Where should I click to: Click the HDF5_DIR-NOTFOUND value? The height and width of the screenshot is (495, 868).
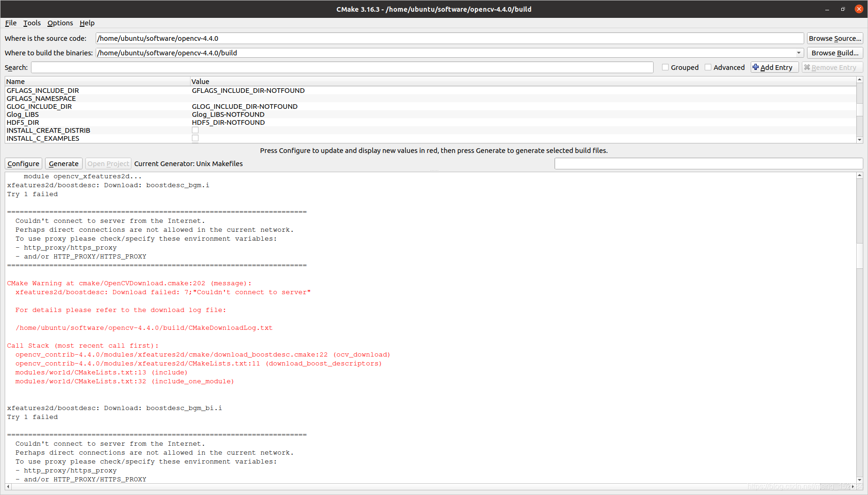[x=228, y=122]
